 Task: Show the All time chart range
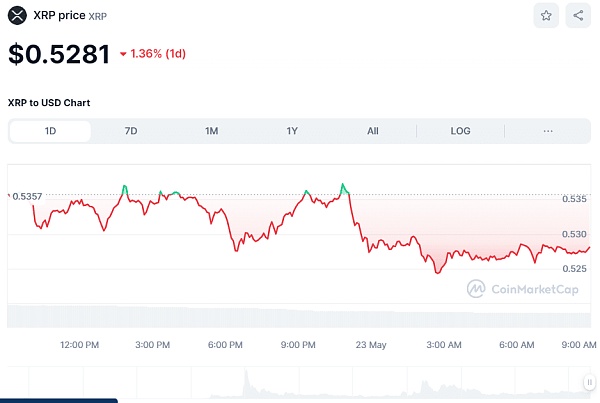373,131
